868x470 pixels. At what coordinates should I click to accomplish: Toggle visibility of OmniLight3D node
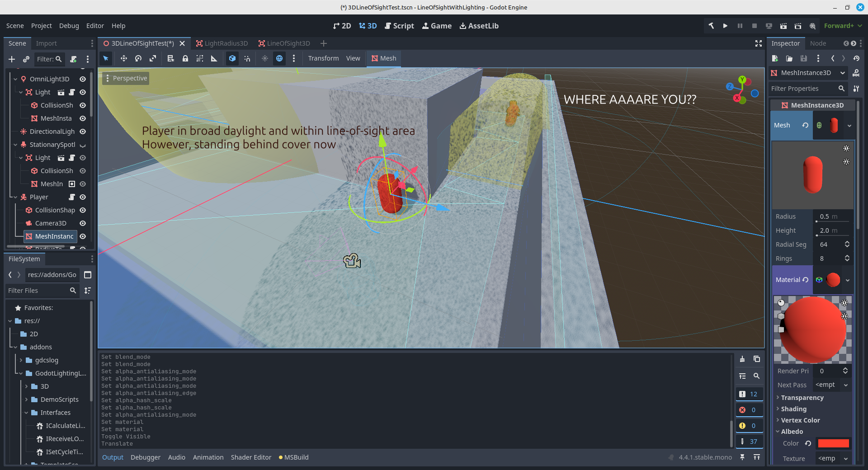pyautogui.click(x=83, y=79)
